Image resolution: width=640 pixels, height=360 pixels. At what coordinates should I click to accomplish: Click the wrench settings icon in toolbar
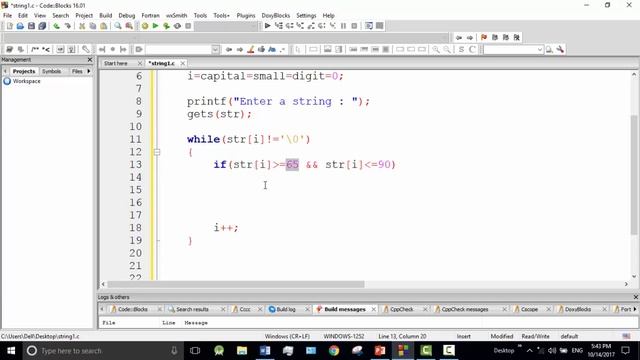(x=560, y=49)
